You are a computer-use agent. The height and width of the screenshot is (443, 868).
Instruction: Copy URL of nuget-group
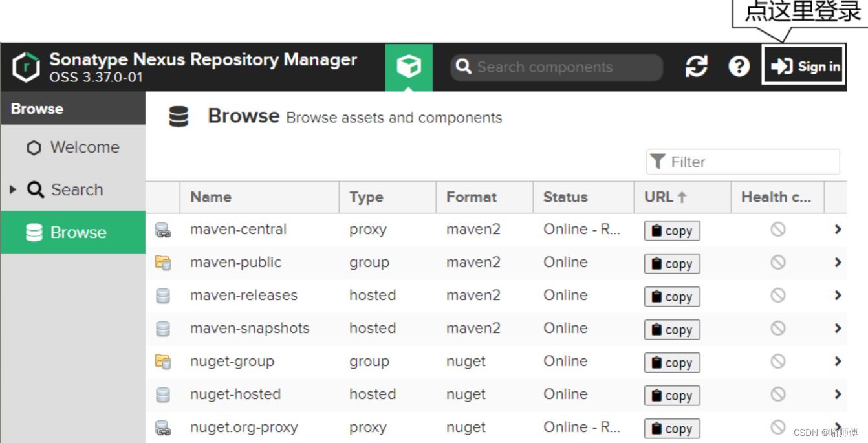coord(672,363)
